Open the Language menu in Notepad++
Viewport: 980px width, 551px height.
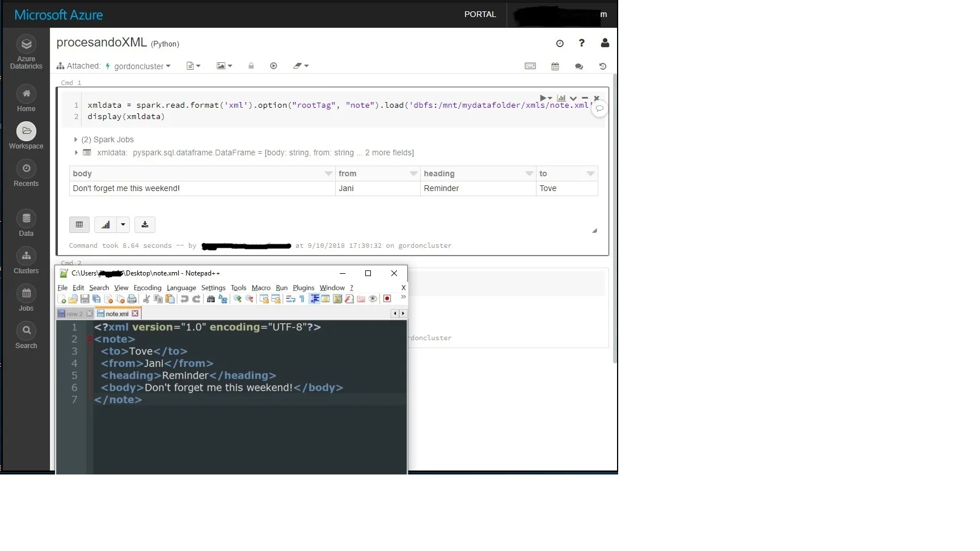181,288
